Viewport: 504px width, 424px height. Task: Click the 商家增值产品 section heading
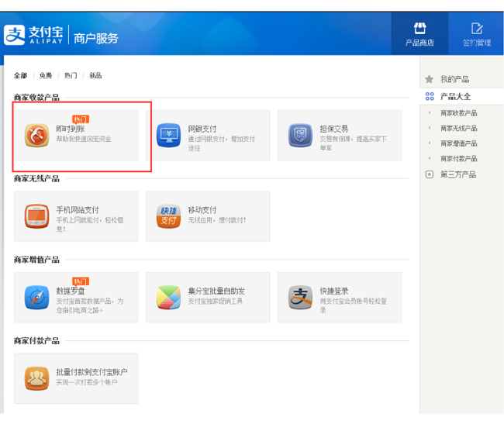[x=36, y=260]
